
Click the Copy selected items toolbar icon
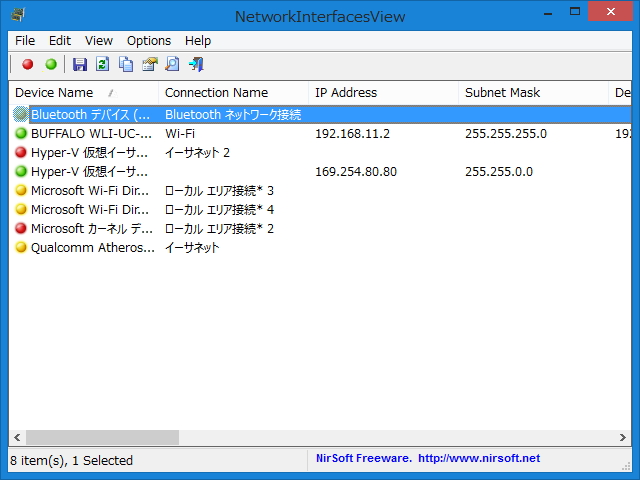tap(126, 64)
